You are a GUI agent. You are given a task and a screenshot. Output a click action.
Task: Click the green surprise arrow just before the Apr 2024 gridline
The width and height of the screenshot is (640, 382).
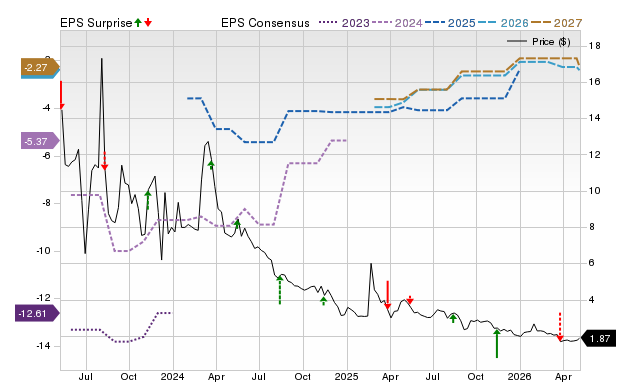[x=211, y=165]
